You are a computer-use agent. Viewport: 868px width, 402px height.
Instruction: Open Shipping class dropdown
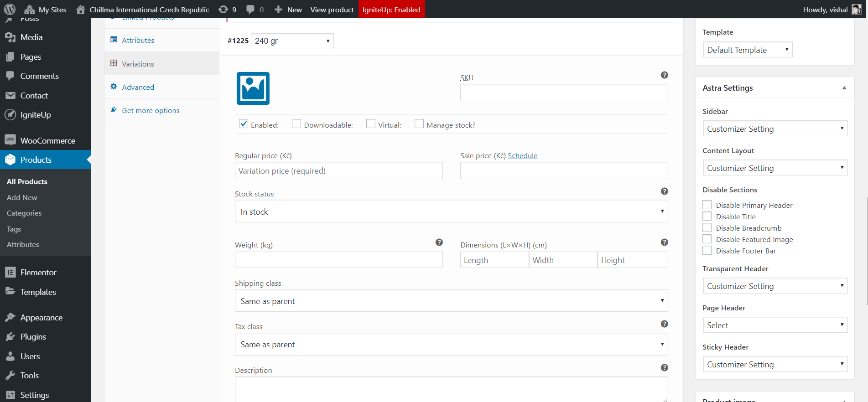coord(451,300)
